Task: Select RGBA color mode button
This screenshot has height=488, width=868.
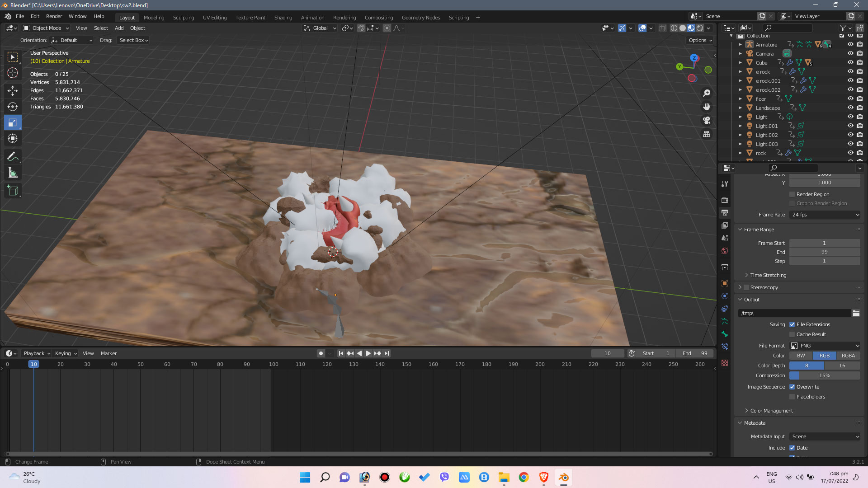Action: (848, 356)
